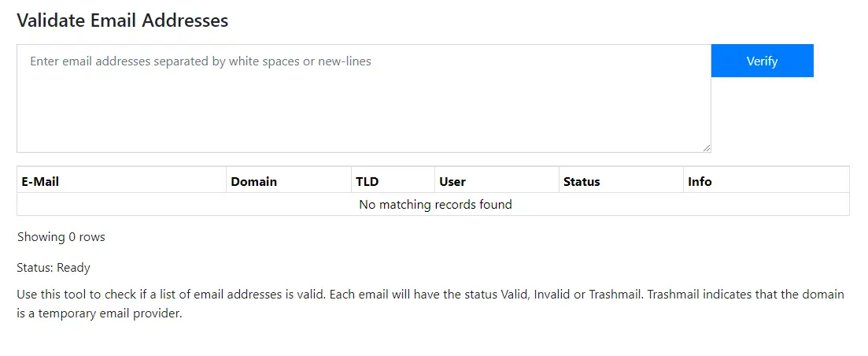This screenshot has width=868, height=356.
Task: Click the Status column header in table
Action: [x=582, y=181]
